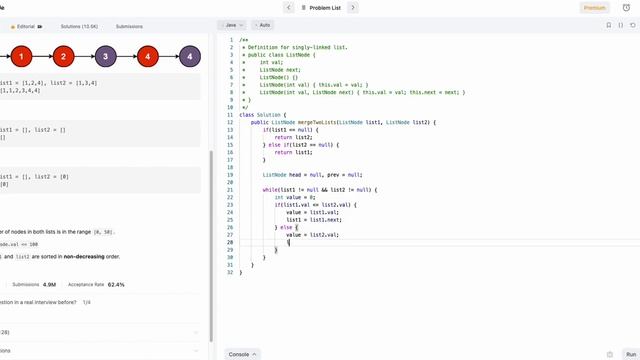Open the timer clock icon

pyautogui.click(x=626, y=8)
